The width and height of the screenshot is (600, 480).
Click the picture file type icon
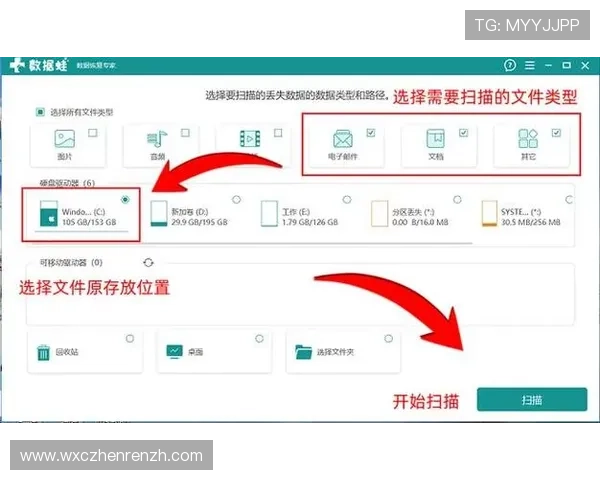(65, 139)
